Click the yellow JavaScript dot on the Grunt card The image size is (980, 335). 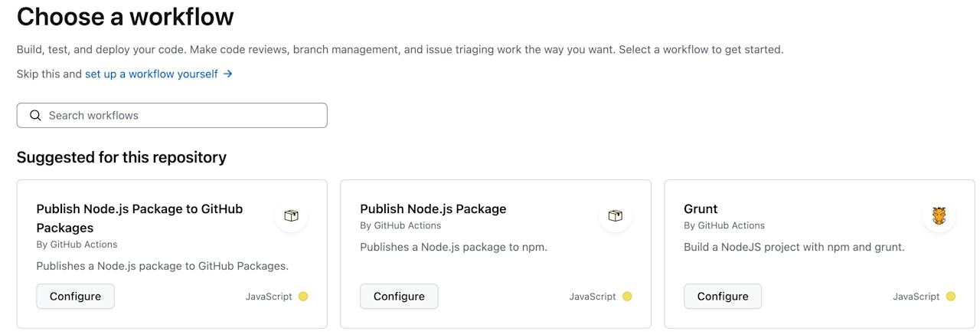click(x=951, y=297)
